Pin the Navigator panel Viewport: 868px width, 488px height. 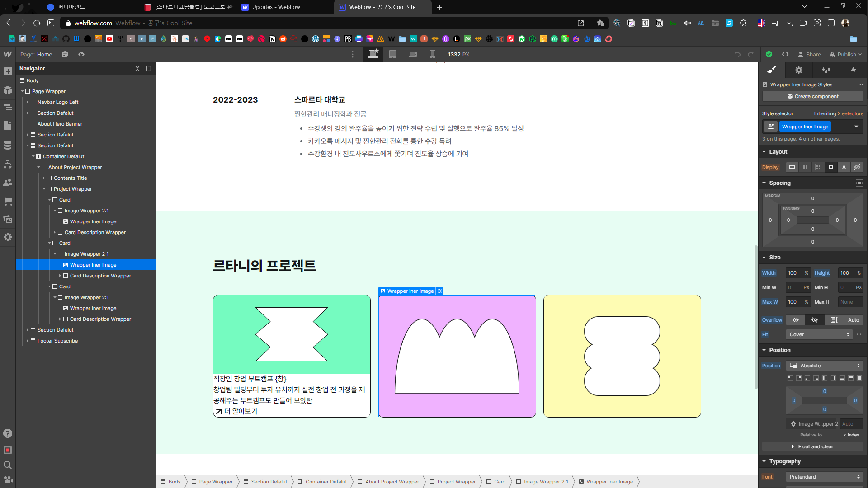(x=148, y=69)
